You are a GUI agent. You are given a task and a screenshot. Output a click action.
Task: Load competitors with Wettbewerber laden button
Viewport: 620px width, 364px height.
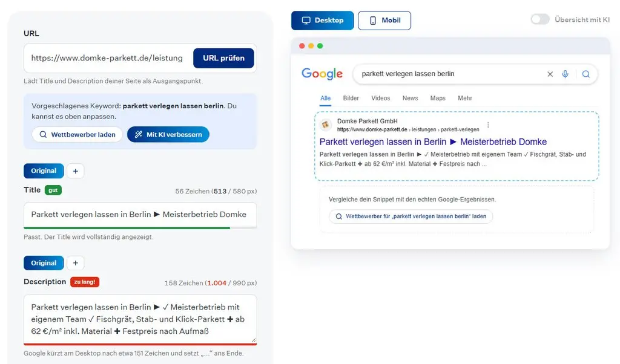pos(77,134)
